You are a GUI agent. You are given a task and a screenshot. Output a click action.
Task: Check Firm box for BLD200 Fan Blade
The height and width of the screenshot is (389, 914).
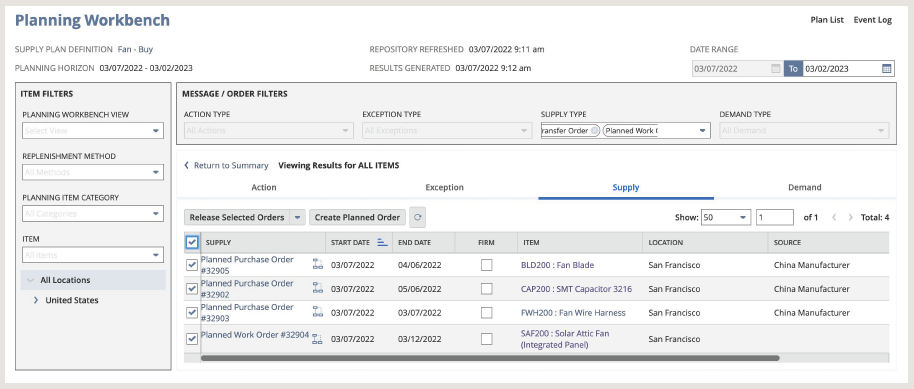(x=487, y=265)
